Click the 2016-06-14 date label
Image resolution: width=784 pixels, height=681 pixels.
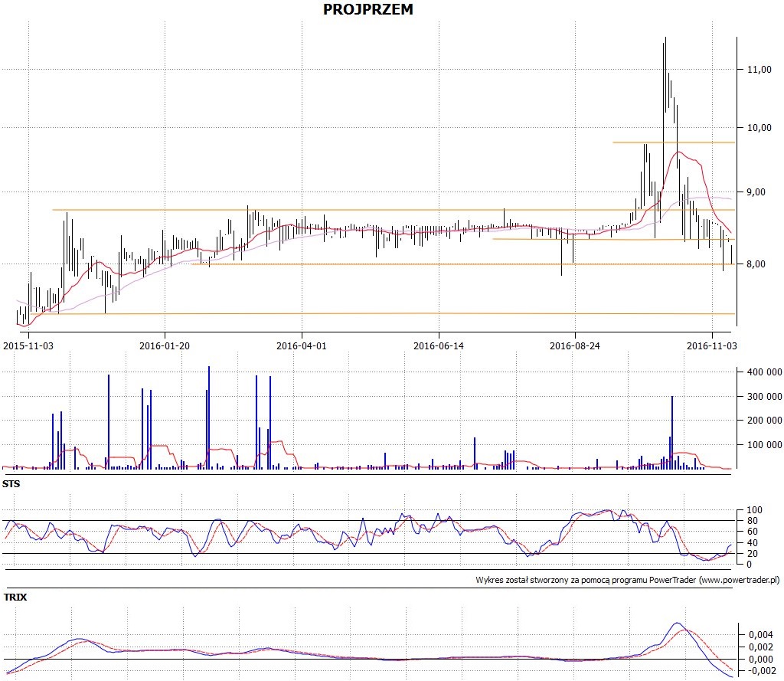(439, 345)
